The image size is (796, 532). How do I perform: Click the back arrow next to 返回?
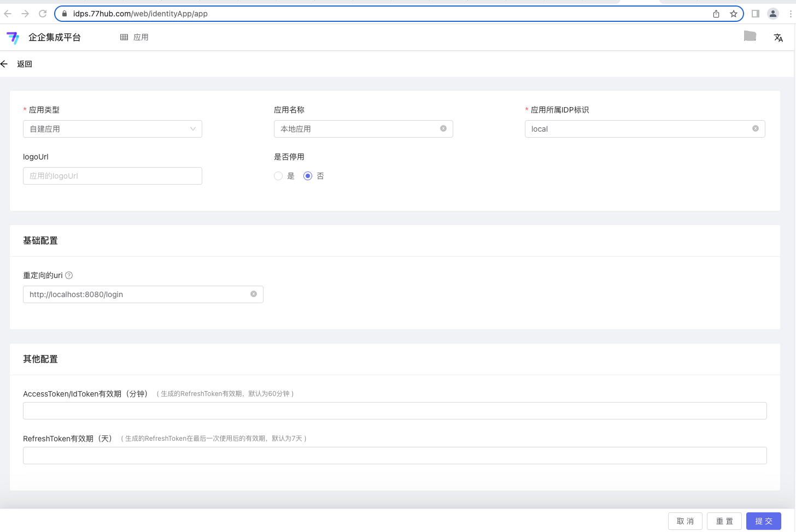(4, 64)
